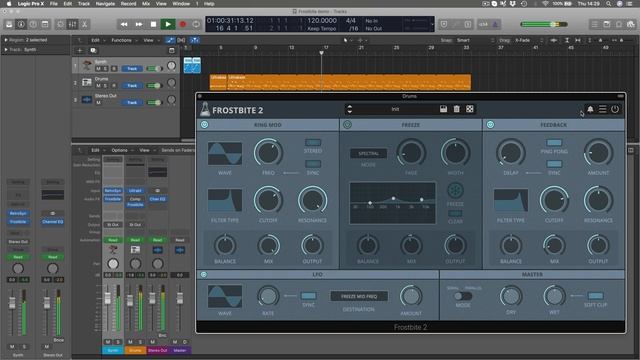Open the Mix menu in menu bar
Image resolution: width=640 pixels, height=360 pixels.
point(146,4)
